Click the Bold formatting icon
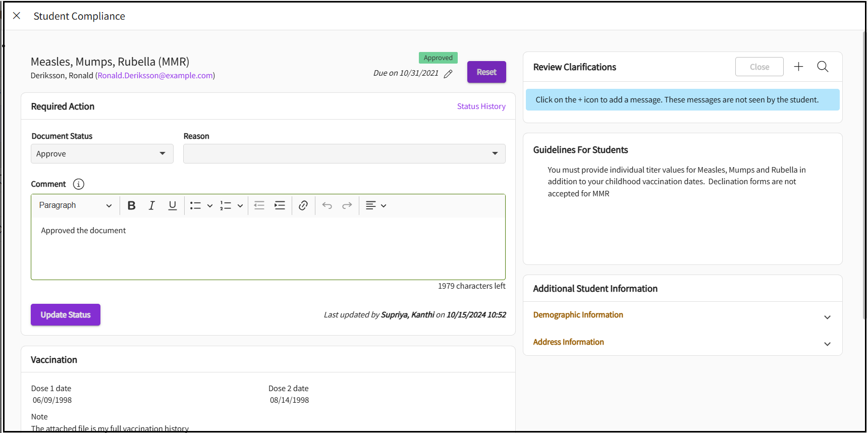The height and width of the screenshot is (433, 868). tap(132, 205)
